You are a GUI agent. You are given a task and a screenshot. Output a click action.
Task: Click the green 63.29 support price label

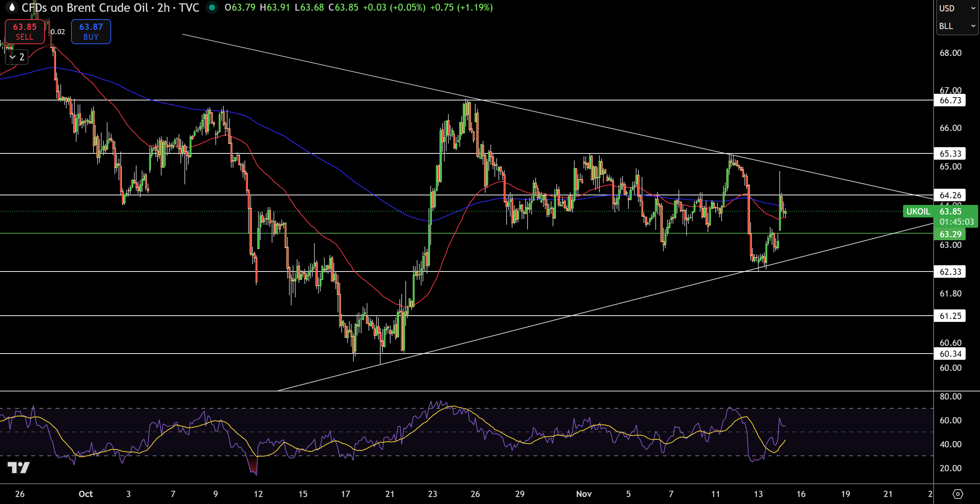951,234
